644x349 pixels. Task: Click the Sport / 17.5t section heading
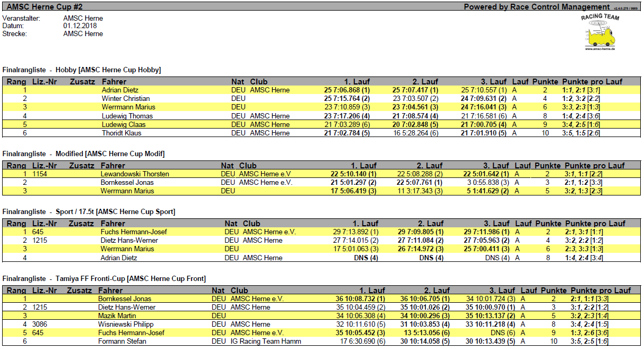89,212
